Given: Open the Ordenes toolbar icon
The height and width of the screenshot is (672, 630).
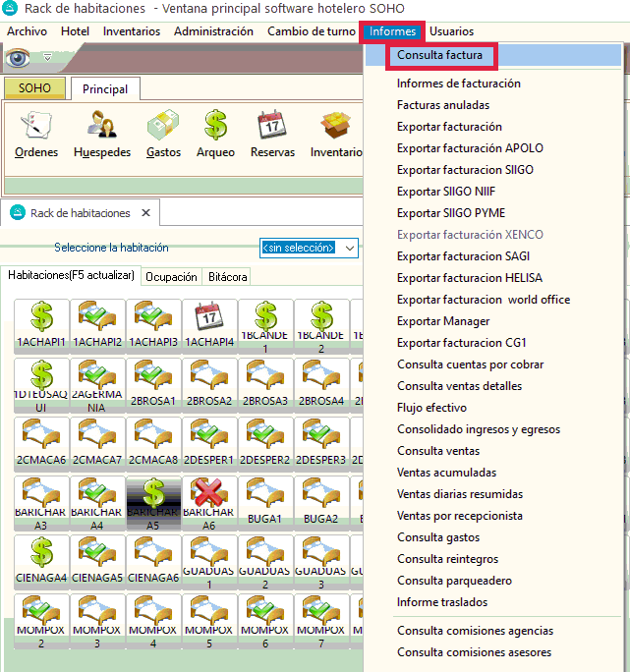Looking at the screenshot, I should coord(36,134).
